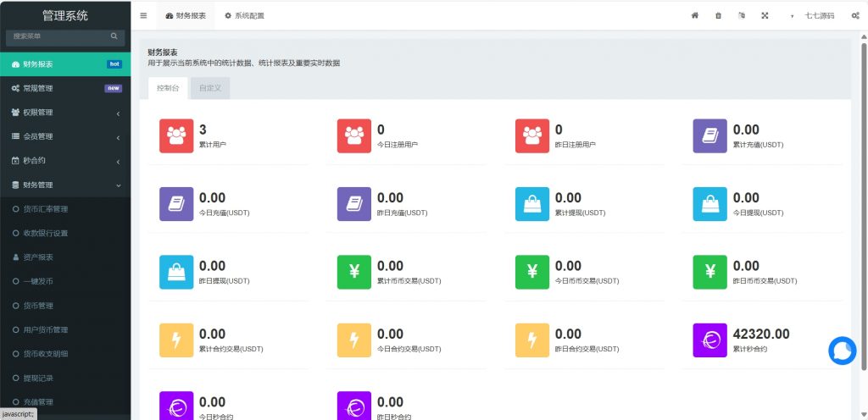Click the hamburger menu toggle icon
The image size is (868, 420).
pos(143,15)
